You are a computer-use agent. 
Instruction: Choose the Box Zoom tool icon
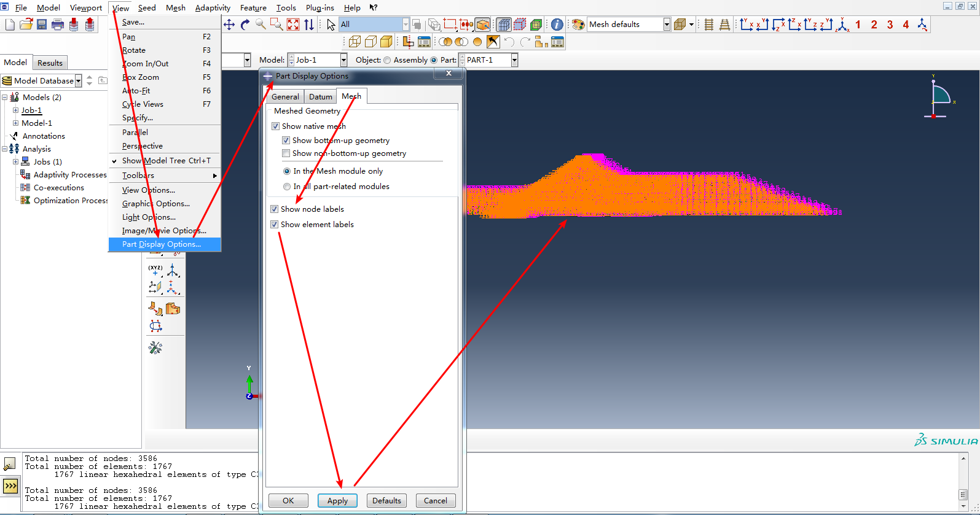(x=277, y=25)
